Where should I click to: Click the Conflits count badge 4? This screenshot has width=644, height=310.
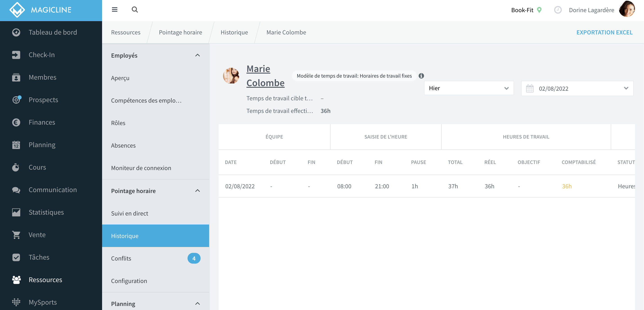click(x=194, y=258)
